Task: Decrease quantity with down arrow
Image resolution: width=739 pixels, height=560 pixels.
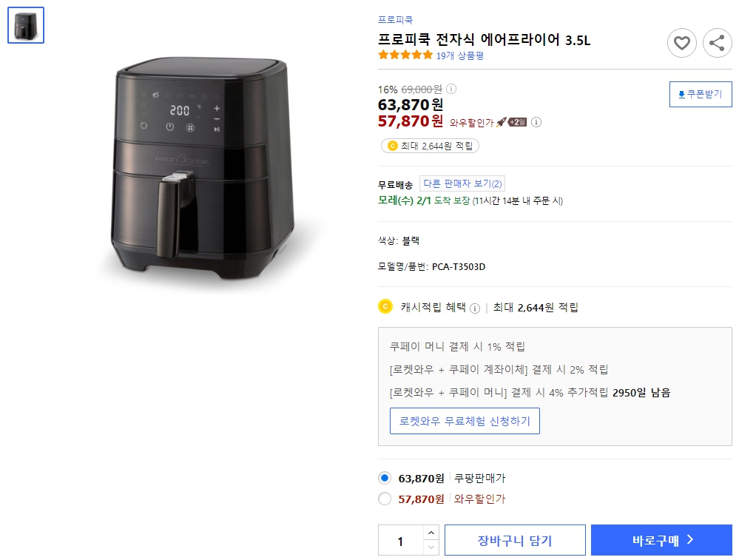Action: point(431,546)
